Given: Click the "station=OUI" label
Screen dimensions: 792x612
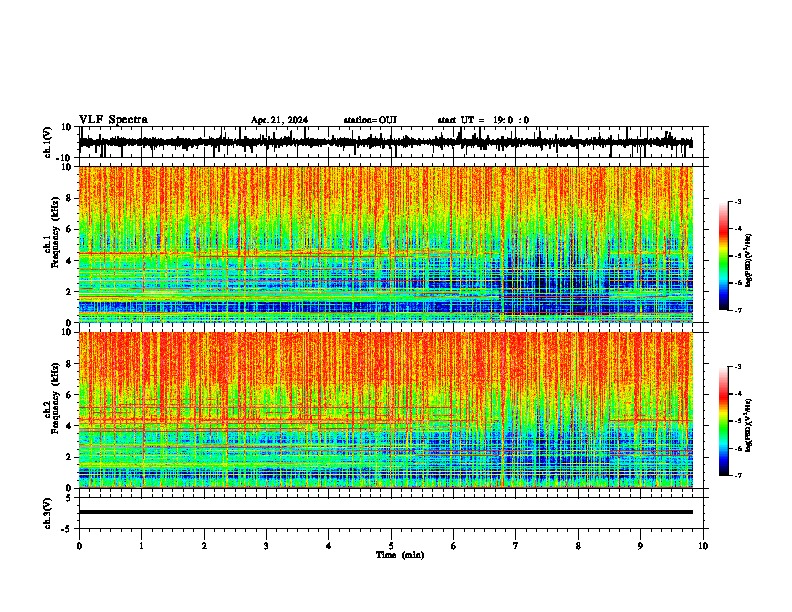Looking at the screenshot, I should 370,120.
